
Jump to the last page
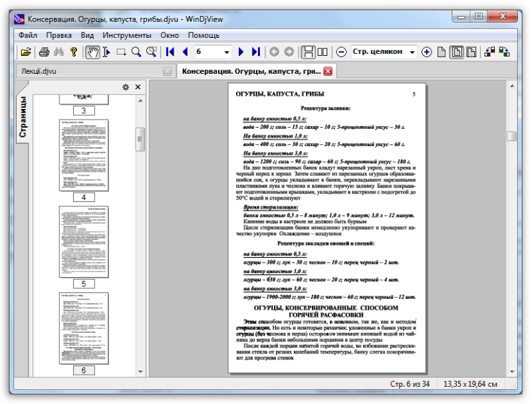click(256, 52)
